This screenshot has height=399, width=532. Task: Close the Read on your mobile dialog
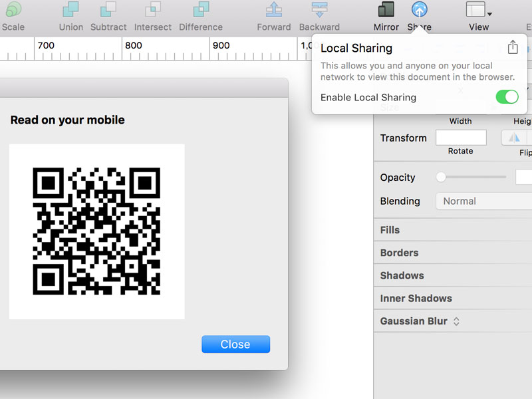(236, 344)
